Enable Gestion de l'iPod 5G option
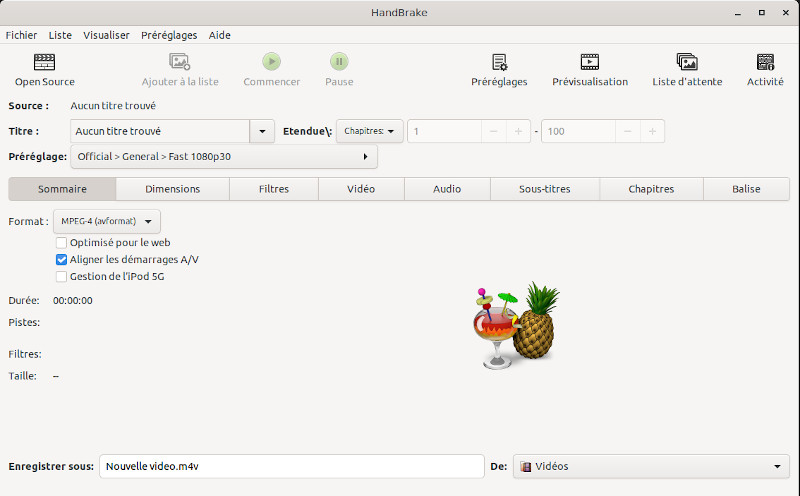This screenshot has height=496, width=800. coord(62,276)
